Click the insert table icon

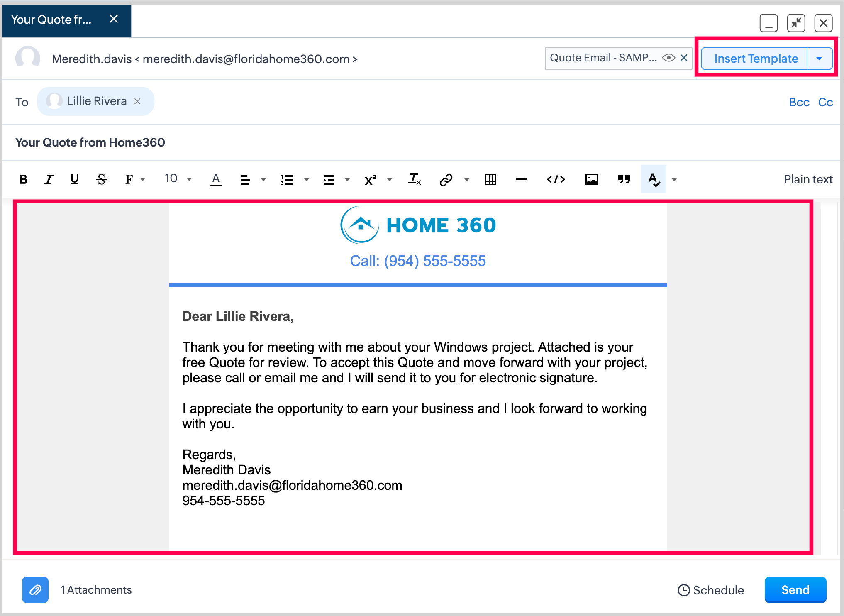(491, 179)
